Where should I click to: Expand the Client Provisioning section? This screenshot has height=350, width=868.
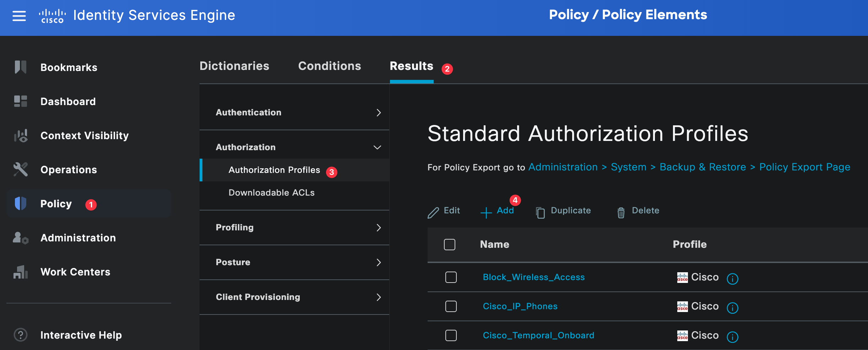coord(378,297)
